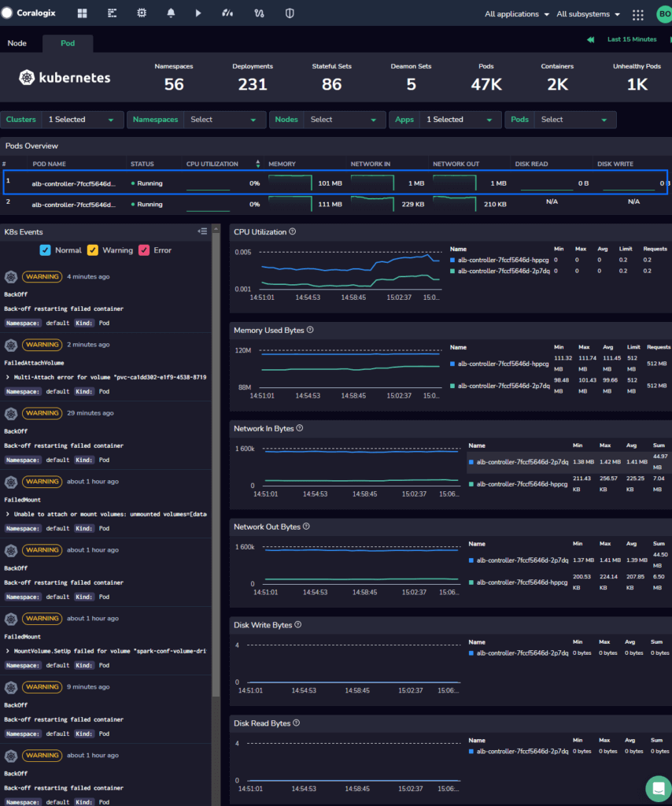Click Network In Bytes help icon

click(x=300, y=428)
